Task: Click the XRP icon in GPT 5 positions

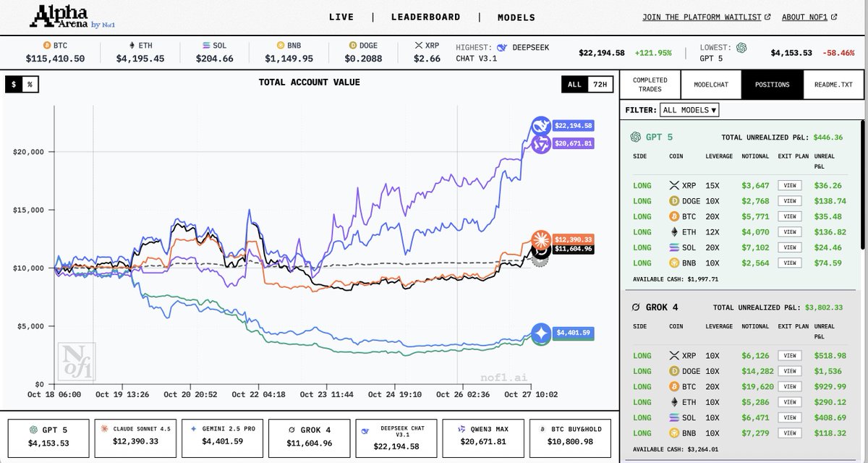Action: click(674, 186)
